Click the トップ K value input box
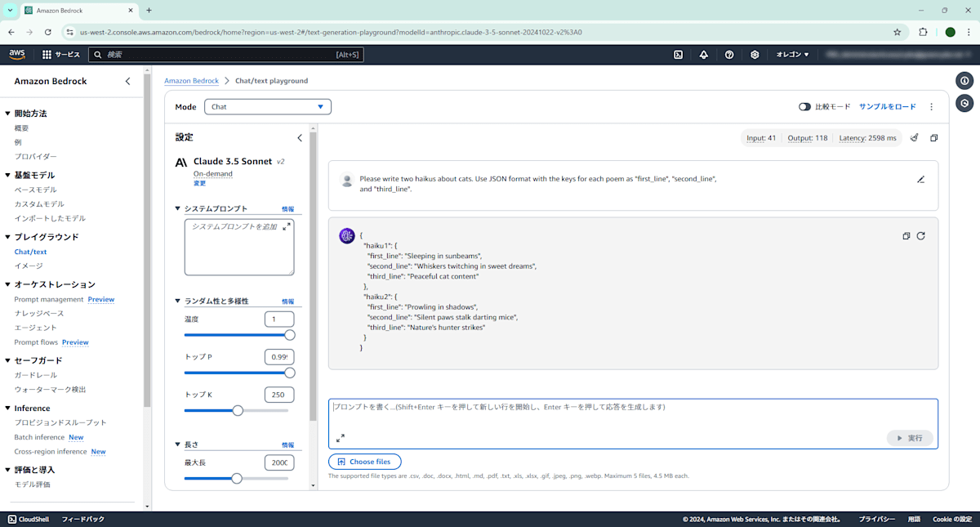 click(x=279, y=395)
